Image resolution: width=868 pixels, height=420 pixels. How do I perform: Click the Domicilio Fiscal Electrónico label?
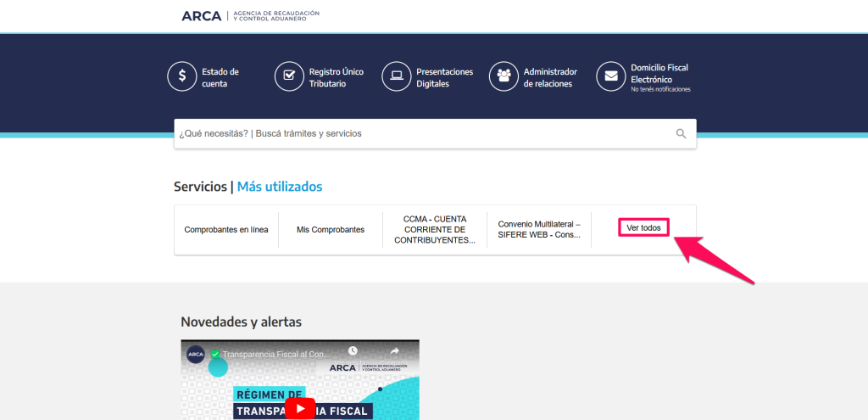[x=659, y=73]
